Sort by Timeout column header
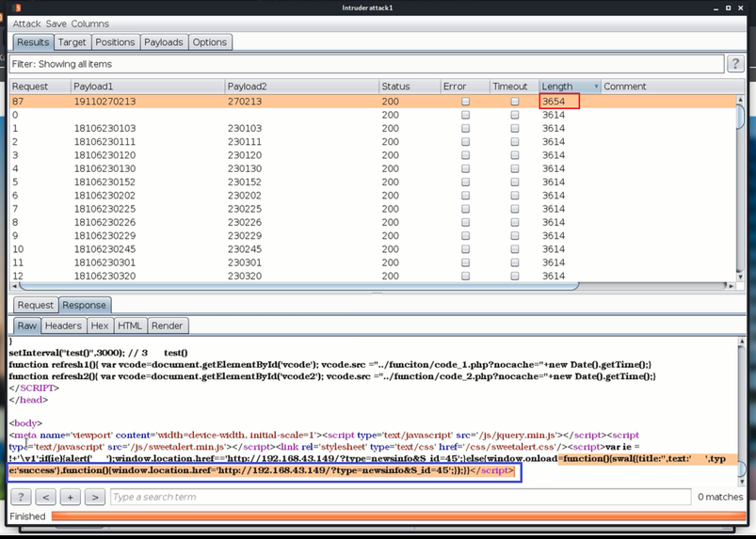Viewport: 756px width, 539px height. click(514, 87)
